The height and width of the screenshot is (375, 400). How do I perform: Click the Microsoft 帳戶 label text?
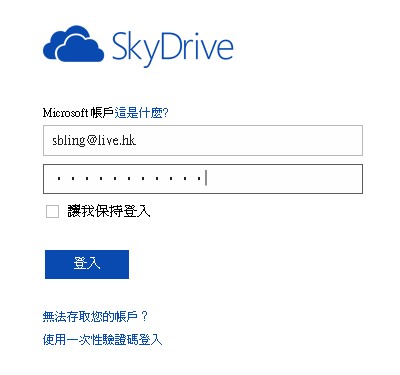coord(78,113)
